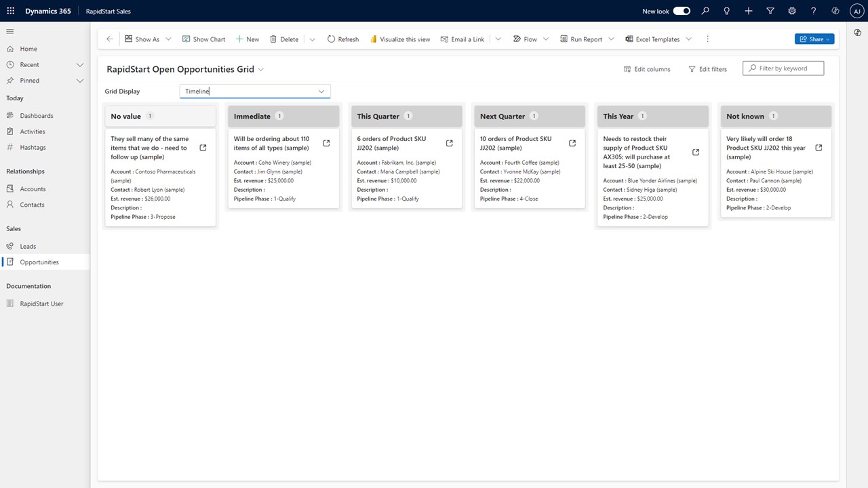This screenshot has height=488, width=868.
Task: Click the This Year column header
Action: click(653, 116)
